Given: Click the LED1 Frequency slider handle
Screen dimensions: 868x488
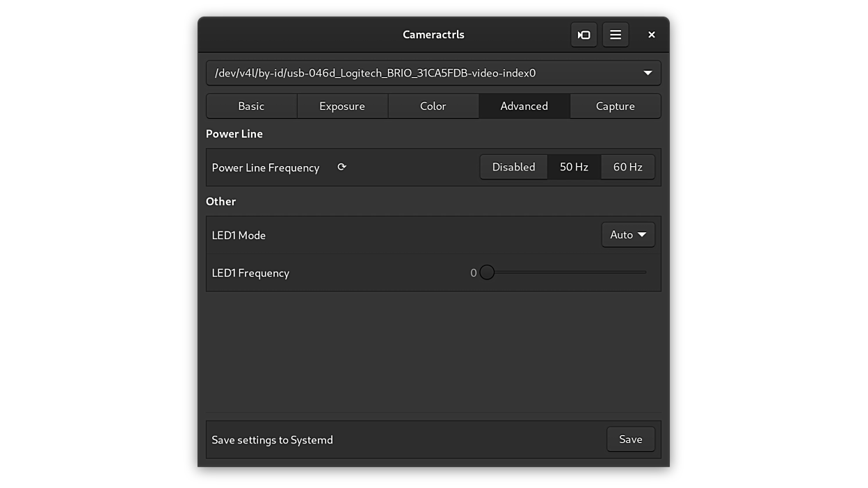Looking at the screenshot, I should (x=487, y=273).
